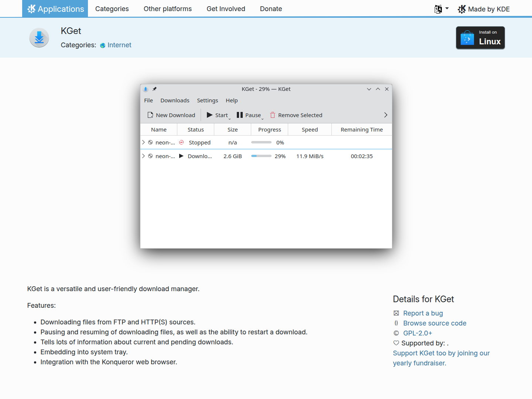Click the red stopped status icon

tap(181, 142)
